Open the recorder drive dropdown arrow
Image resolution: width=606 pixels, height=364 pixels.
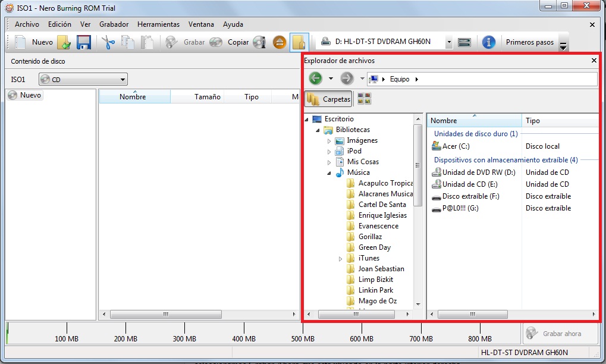tap(449, 42)
